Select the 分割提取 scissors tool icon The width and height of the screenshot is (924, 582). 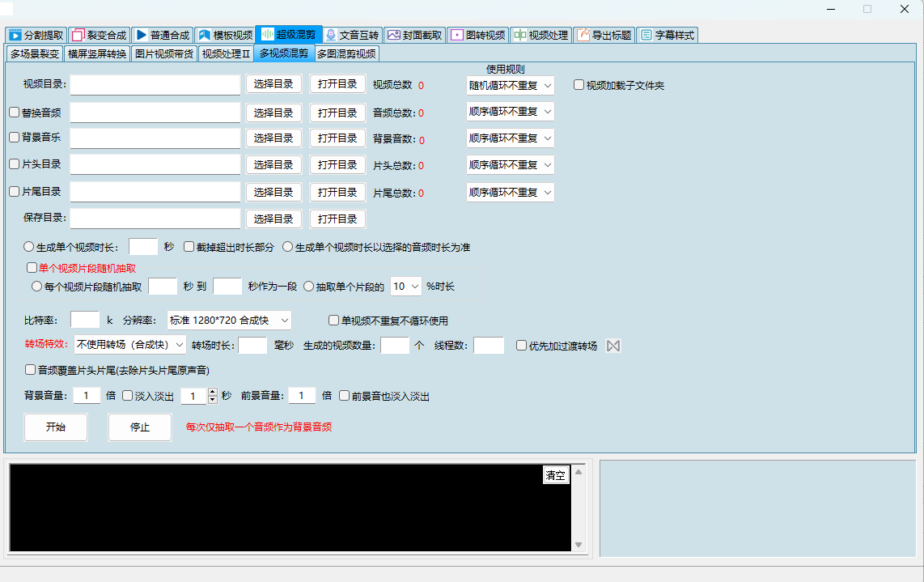click(x=16, y=35)
